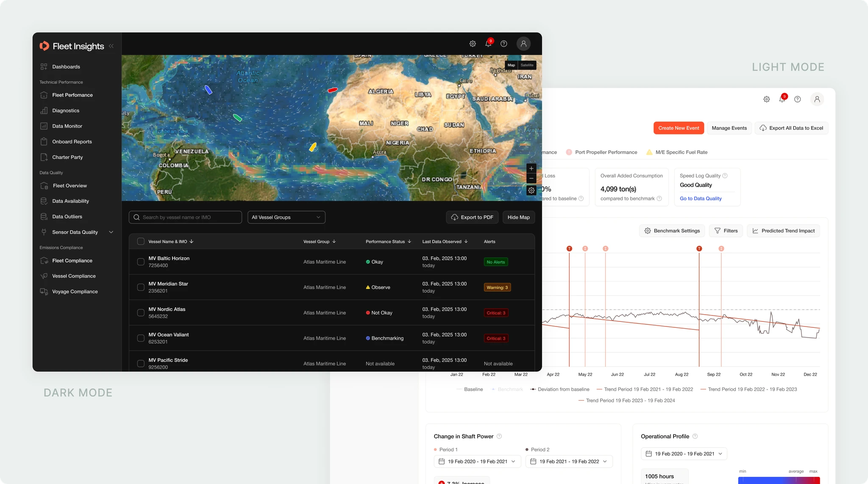Click the No Alerts badge
The image size is (868, 484).
[496, 262]
